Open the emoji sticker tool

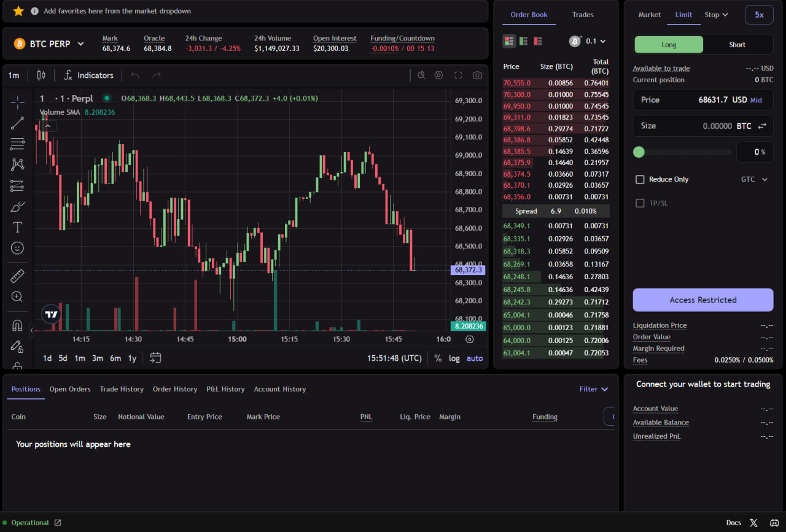[x=17, y=248]
